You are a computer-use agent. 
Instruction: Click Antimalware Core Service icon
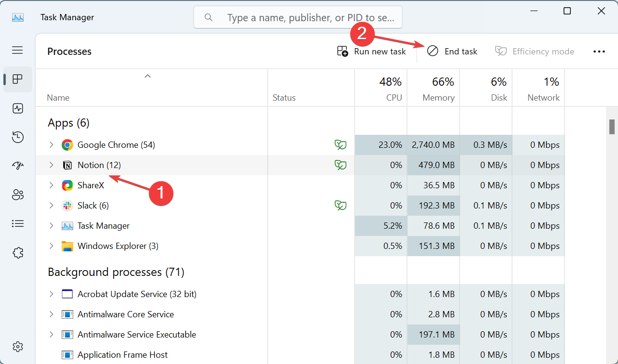pyautogui.click(x=67, y=314)
